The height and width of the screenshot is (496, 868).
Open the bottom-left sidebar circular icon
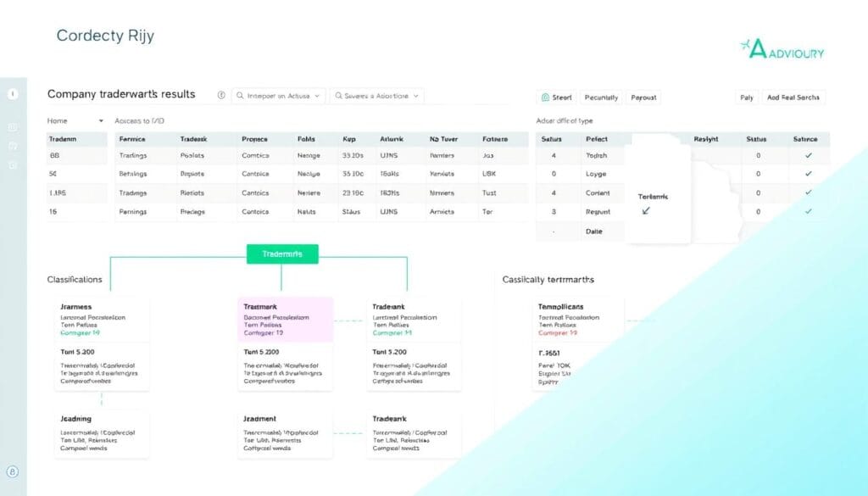13,471
